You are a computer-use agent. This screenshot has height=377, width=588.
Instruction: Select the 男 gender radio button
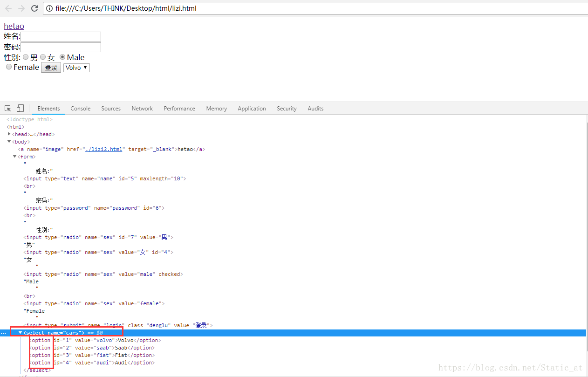(26, 57)
